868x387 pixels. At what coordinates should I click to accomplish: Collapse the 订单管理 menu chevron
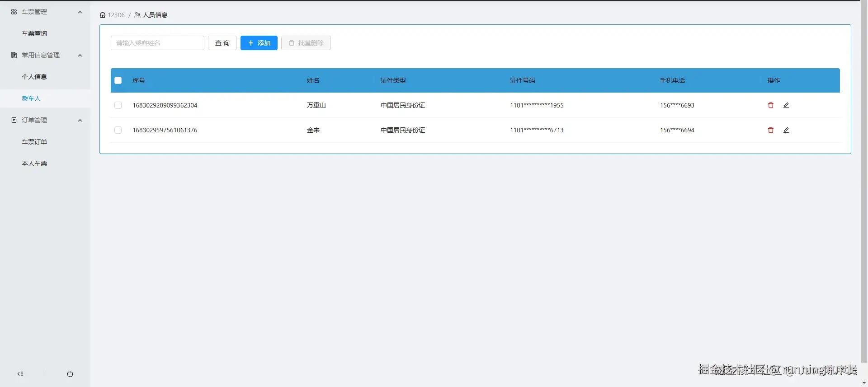tap(80, 120)
